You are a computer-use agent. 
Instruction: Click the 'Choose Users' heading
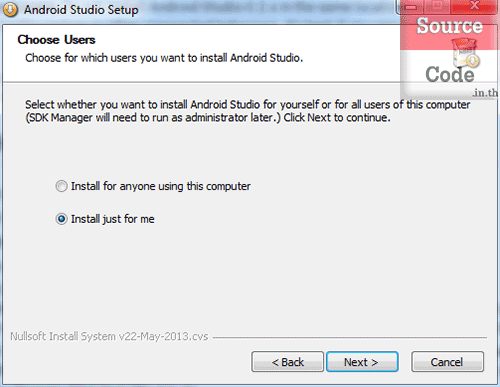(x=56, y=40)
